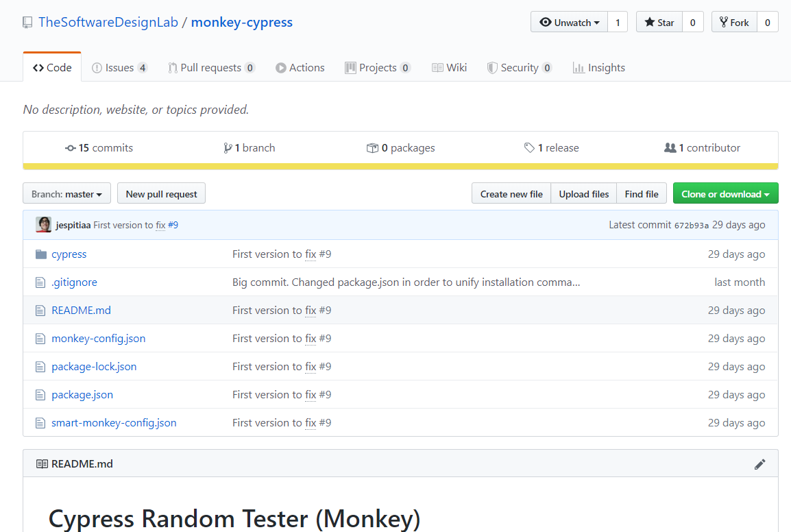
Task: Click the file icon next to monkey-config.json
Action: (x=40, y=339)
